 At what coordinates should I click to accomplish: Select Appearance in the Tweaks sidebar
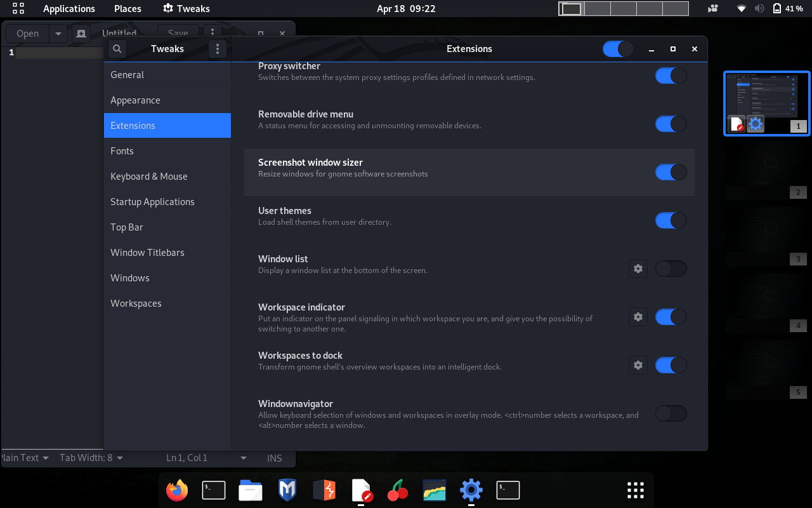pyautogui.click(x=135, y=100)
